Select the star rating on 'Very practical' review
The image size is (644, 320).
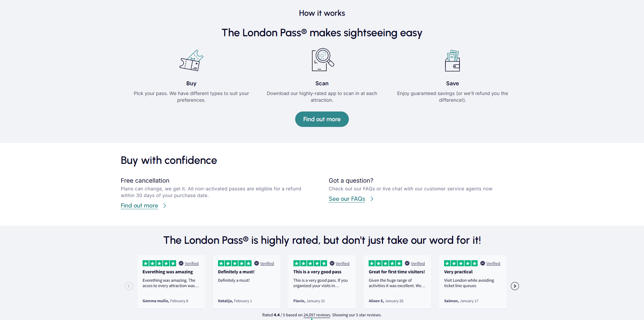pos(461,263)
